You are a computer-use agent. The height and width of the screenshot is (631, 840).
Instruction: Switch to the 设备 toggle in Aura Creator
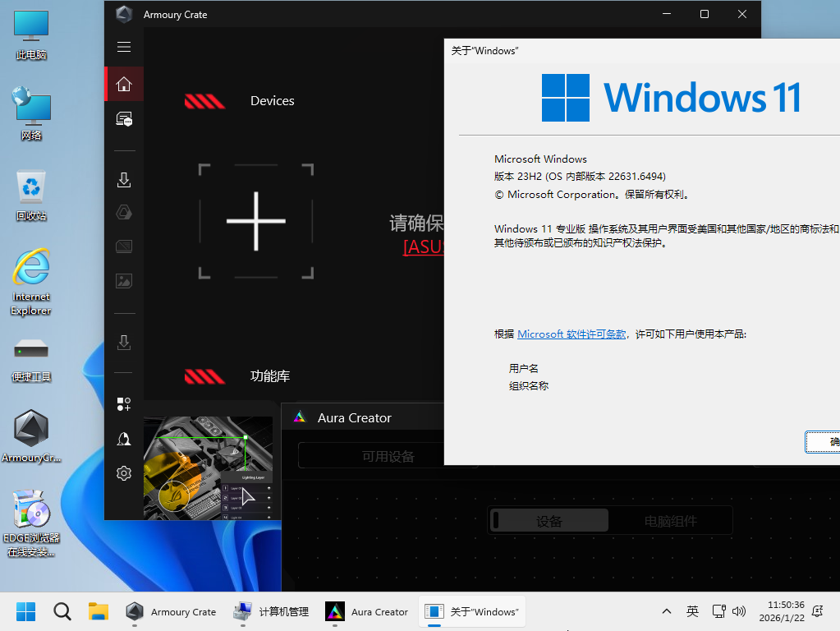point(549,521)
